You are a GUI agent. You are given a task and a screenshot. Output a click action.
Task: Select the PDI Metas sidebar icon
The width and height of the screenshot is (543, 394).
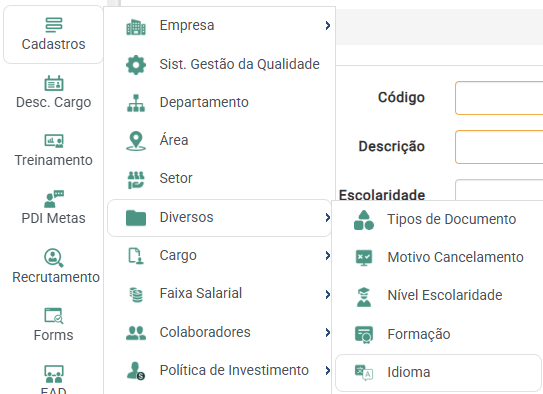(54, 208)
